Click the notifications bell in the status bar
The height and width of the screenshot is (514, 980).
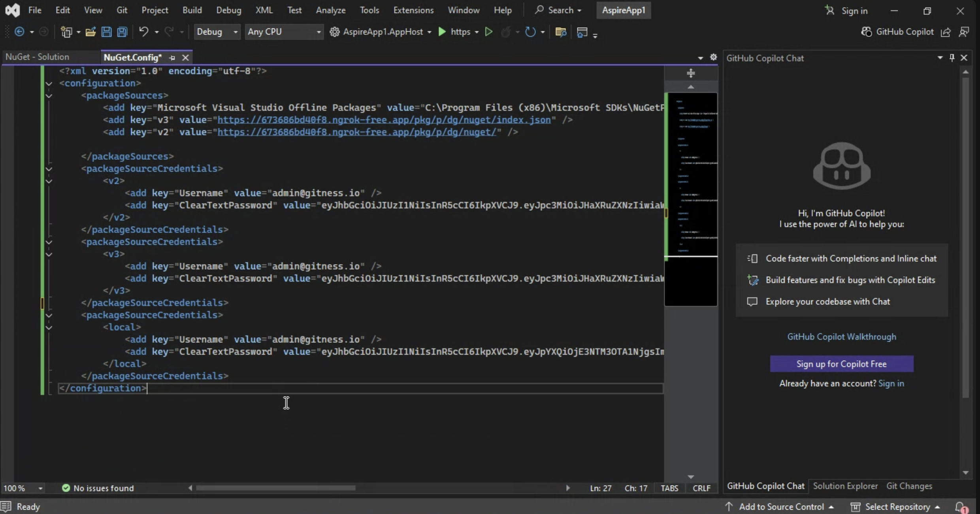961,507
